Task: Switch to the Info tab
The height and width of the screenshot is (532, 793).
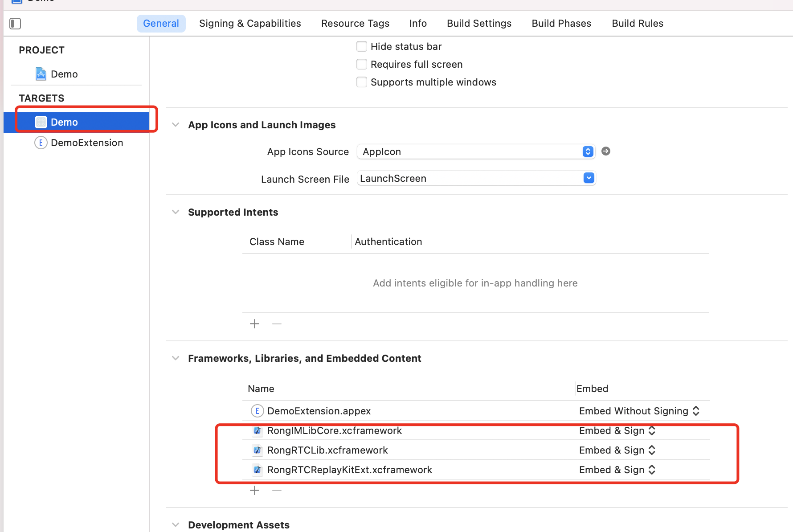Action: click(418, 24)
